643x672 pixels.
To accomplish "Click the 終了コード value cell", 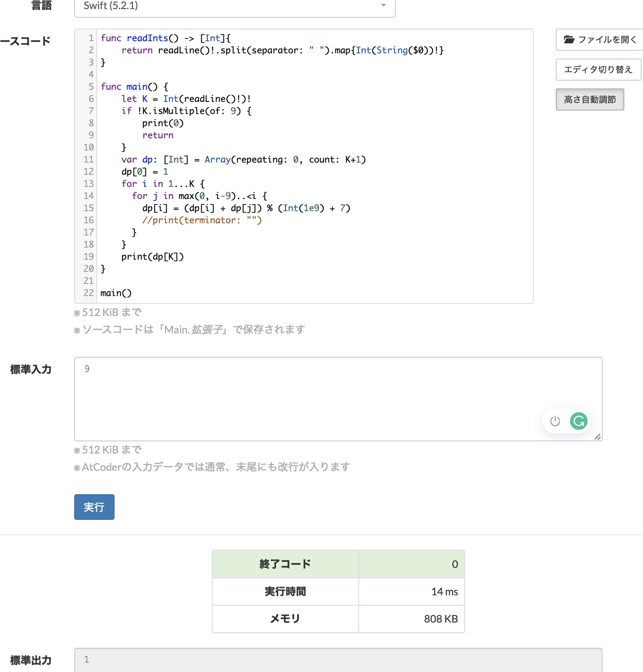I will coord(411,564).
